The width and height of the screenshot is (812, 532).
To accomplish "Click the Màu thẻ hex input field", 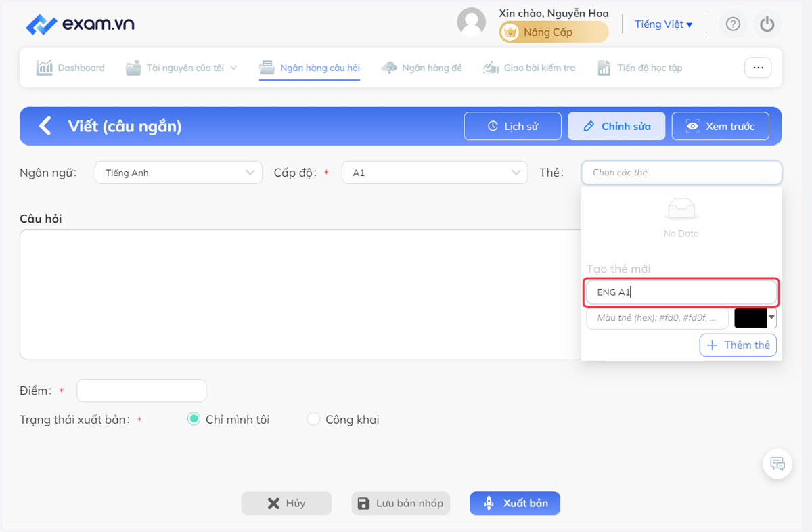I will (x=658, y=318).
